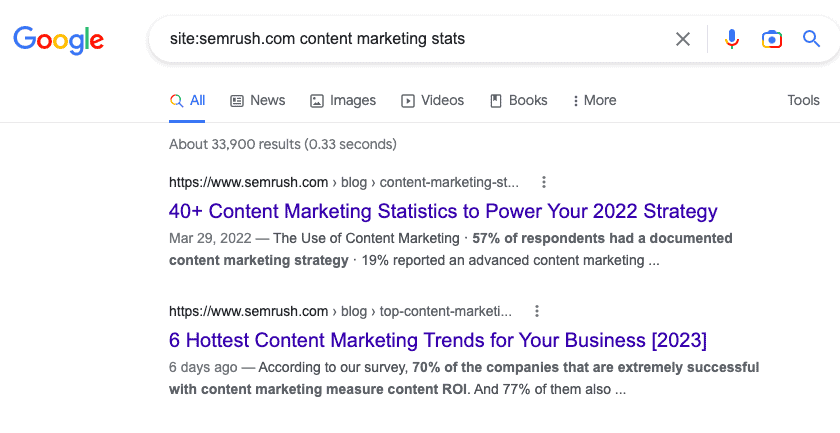Clear the search query with the X icon
840x433 pixels.
click(683, 39)
